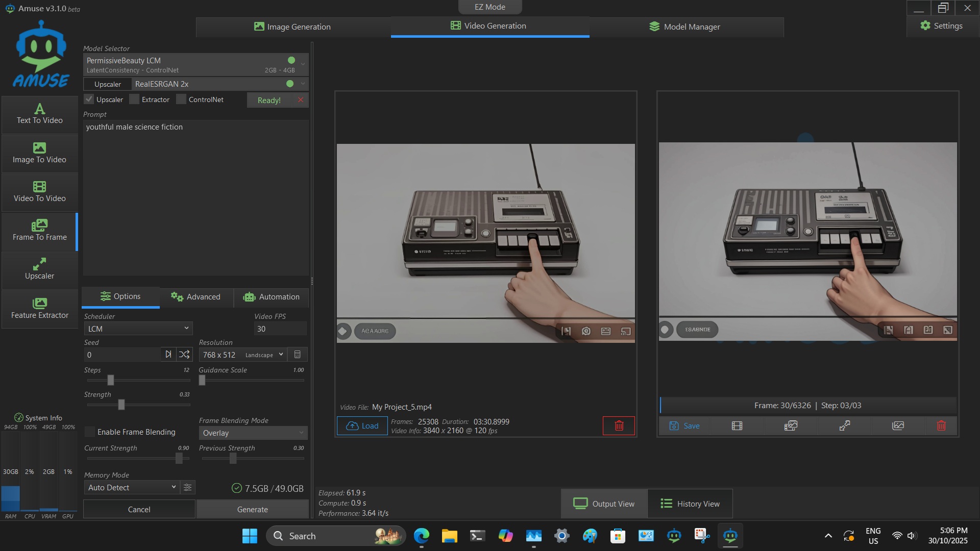Expand the Frame Blending Mode Overlay dropdown
This screenshot has height=551, width=980.
[253, 433]
